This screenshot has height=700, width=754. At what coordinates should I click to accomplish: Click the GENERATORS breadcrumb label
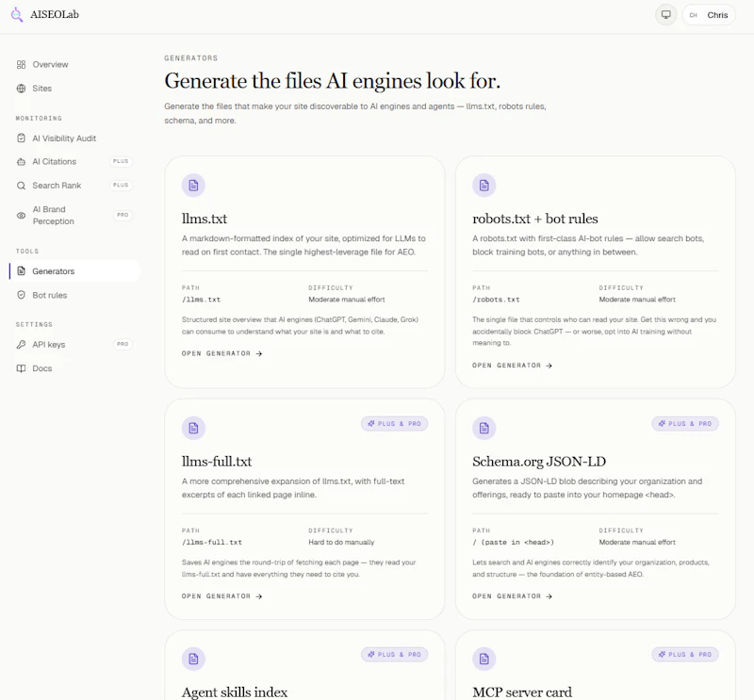coord(191,58)
